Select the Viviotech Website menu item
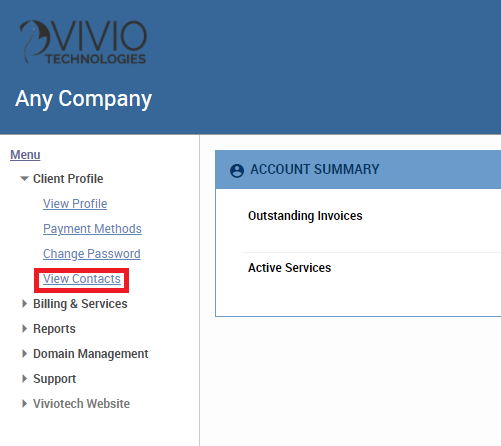Image resolution: width=501 pixels, height=446 pixels. 81,404
